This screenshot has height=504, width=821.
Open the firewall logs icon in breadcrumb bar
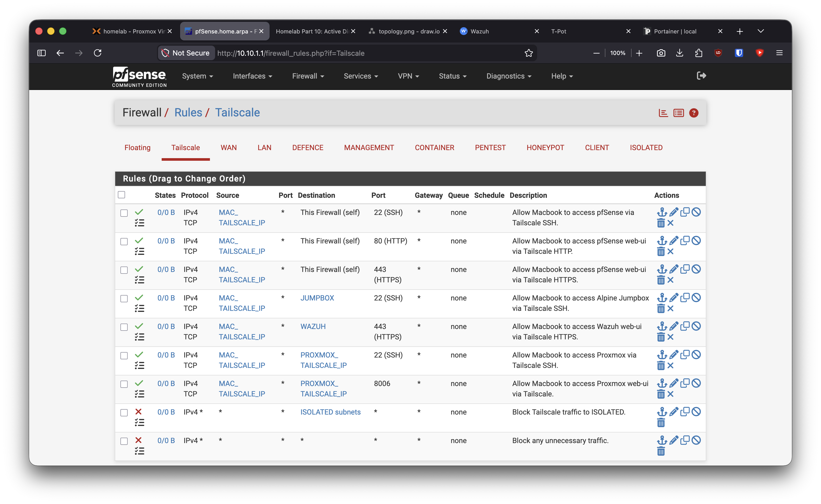tap(678, 113)
